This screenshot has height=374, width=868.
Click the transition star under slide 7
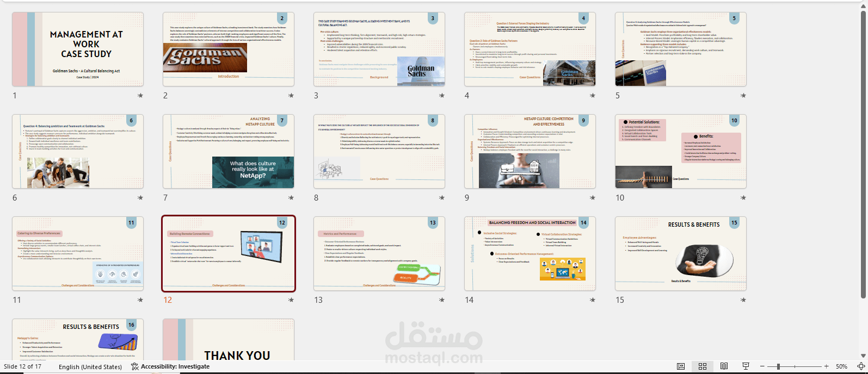click(291, 197)
